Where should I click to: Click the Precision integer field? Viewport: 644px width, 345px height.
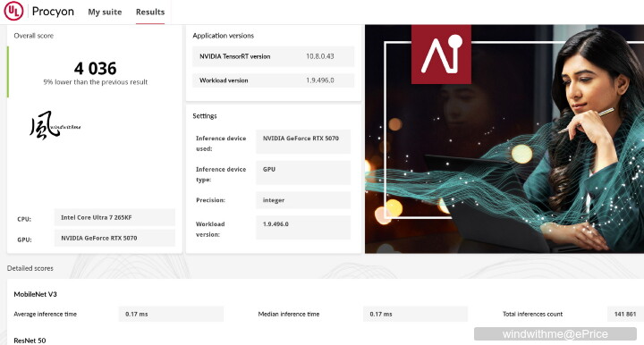pyautogui.click(x=303, y=200)
